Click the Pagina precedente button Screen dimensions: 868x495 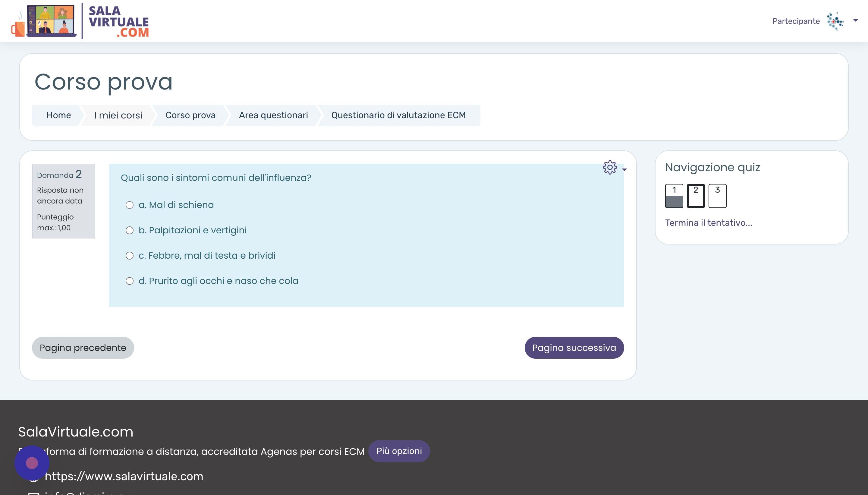coord(83,348)
